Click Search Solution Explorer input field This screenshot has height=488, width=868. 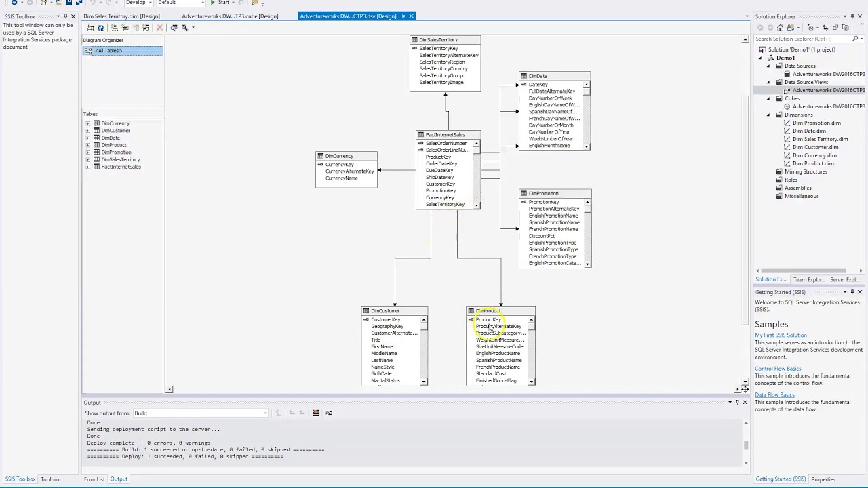(x=801, y=39)
